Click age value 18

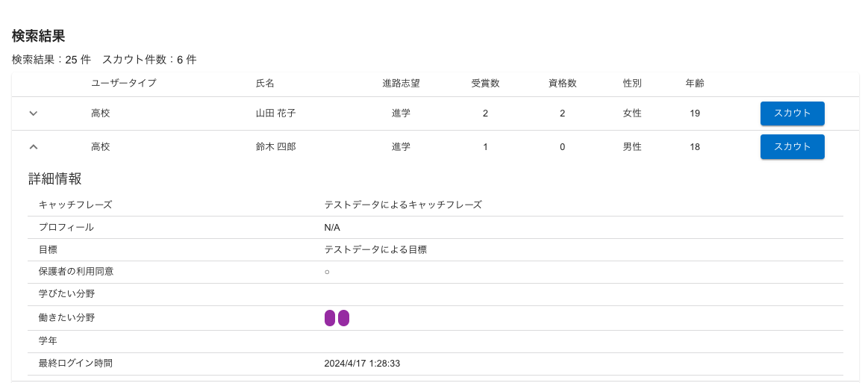click(695, 146)
